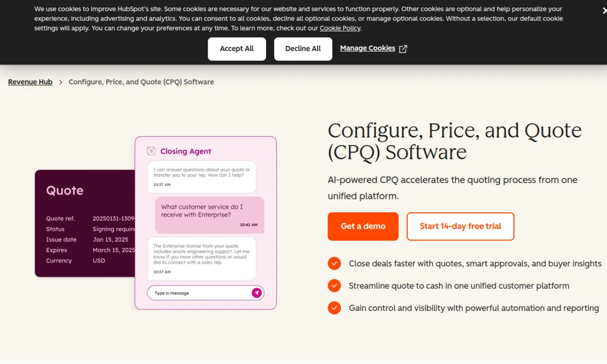The width and height of the screenshot is (607, 364).
Task: Click the 'Signing require' status value
Action: pos(114,229)
